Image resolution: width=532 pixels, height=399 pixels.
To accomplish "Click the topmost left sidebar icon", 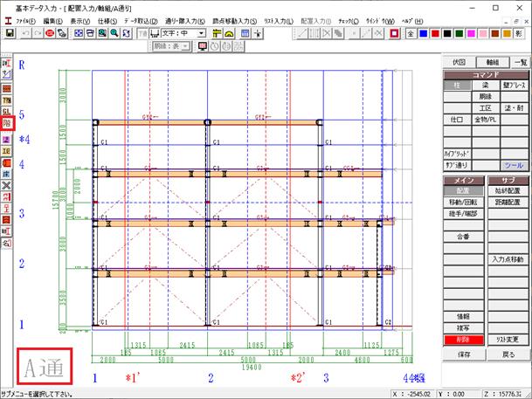I will coord(7,64).
